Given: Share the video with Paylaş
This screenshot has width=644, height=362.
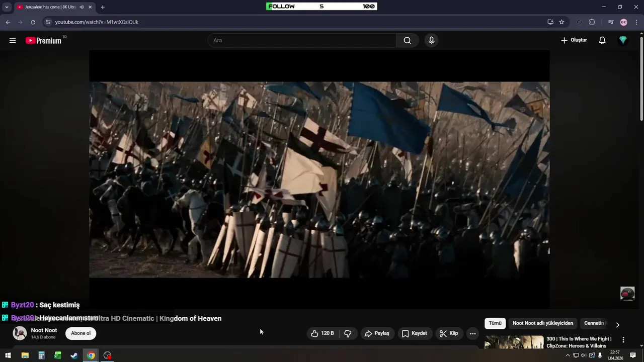Looking at the screenshot, I should pyautogui.click(x=377, y=333).
